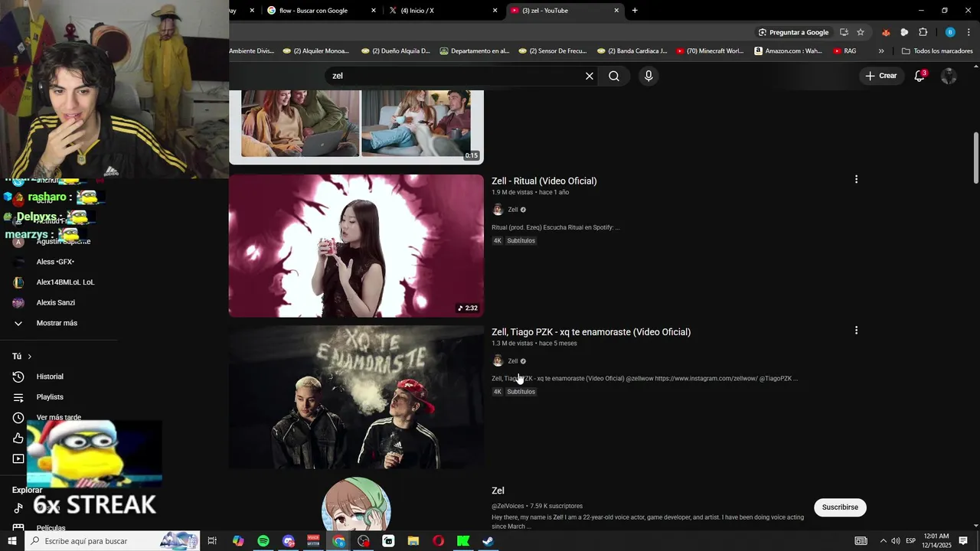Open a new browser tab
The image size is (980, 551).
[x=635, y=11]
